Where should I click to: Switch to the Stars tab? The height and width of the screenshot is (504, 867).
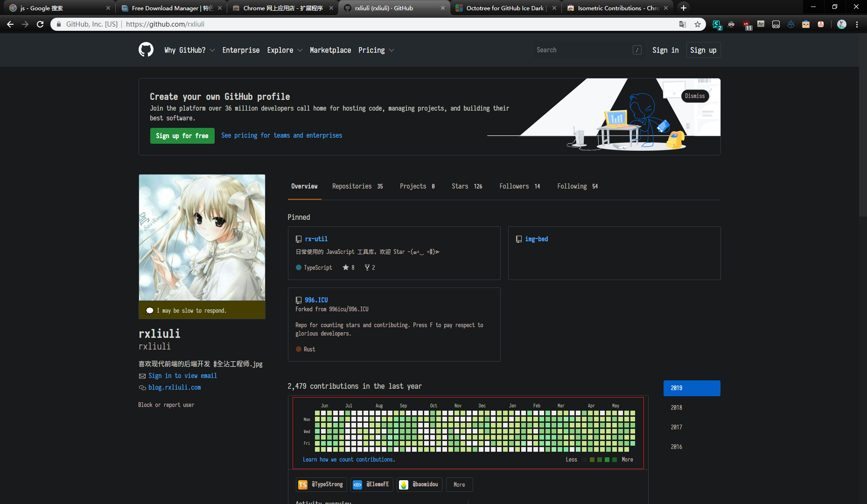[x=467, y=186]
